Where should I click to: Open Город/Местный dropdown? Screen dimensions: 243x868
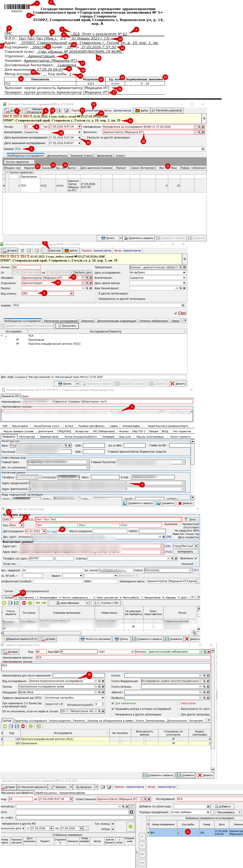tap(196, 546)
